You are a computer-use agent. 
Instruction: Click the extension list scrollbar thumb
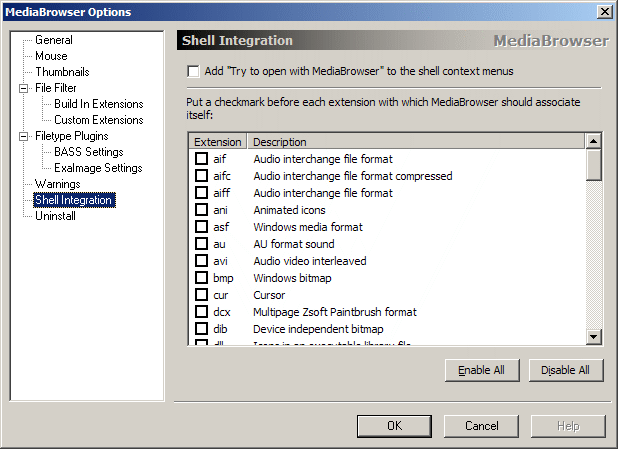594,164
